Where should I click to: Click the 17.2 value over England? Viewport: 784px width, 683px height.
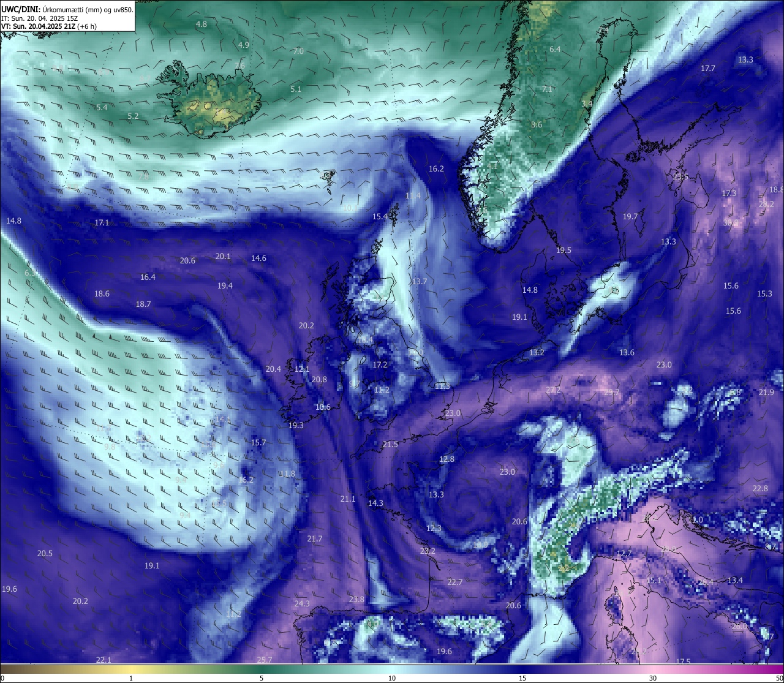tap(380, 364)
